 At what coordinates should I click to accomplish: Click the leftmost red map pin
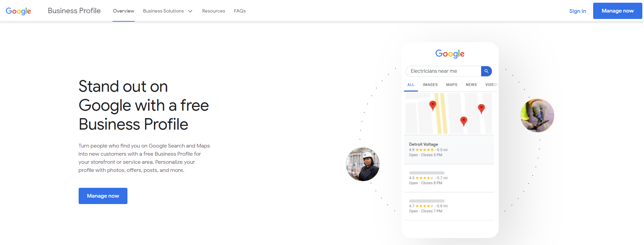click(x=432, y=106)
